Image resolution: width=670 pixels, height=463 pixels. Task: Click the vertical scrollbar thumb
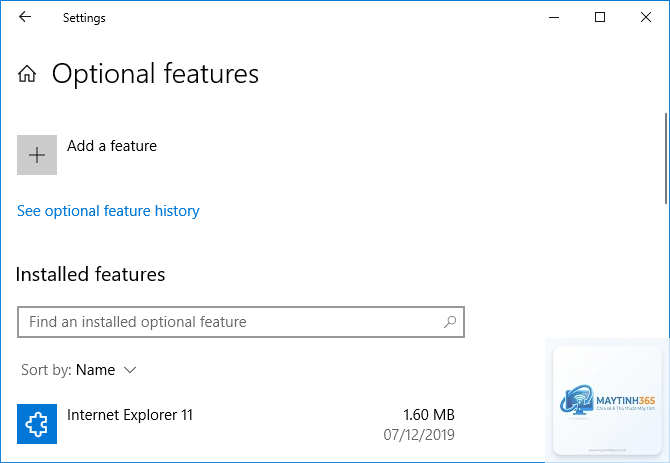(x=666, y=158)
